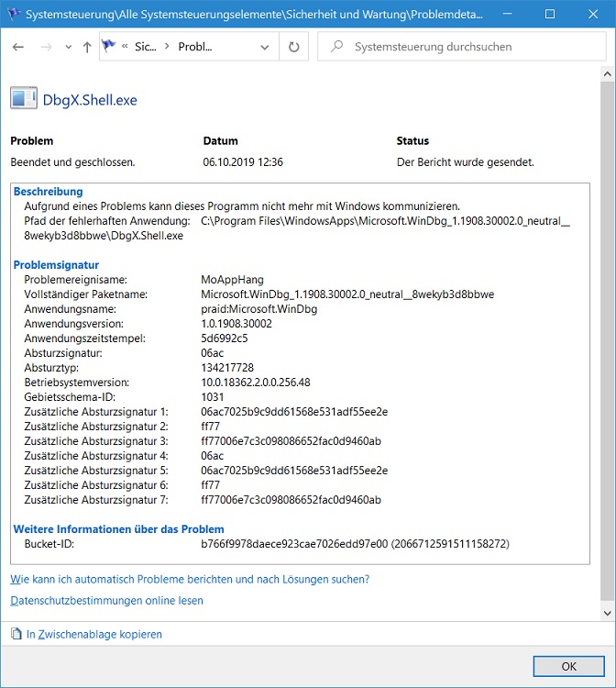Click the praid:Microsoft.WinDbg application name
Screen dimensions: 616x688
point(259,309)
